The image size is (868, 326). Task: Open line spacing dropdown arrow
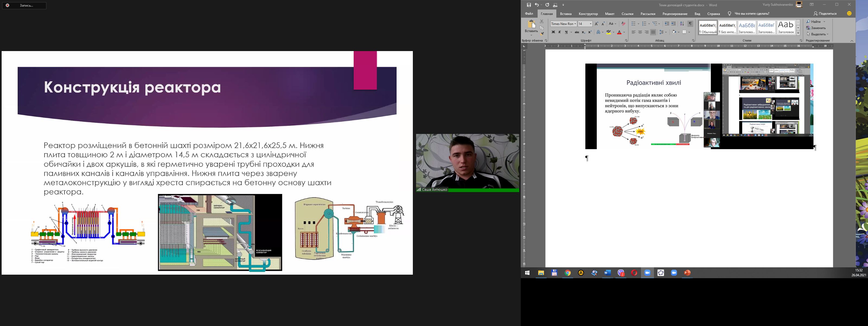(666, 32)
